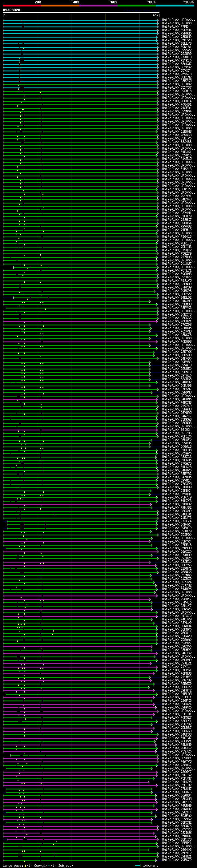Select hit label UniRef100_B4DS43
This screenshot has width=197, height=868.
coord(177,199)
